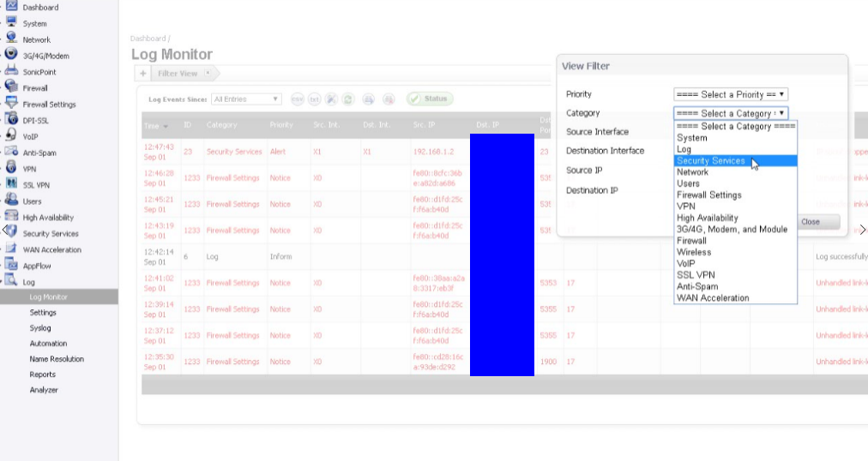The image size is (868, 461).
Task: Click the High Availability icon
Action: [x=11, y=215]
